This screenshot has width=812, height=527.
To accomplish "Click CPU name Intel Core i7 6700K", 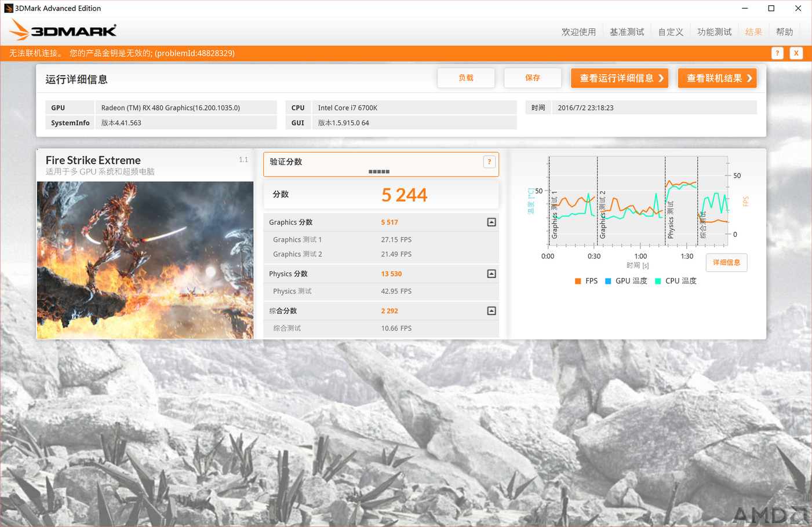I will pos(348,108).
